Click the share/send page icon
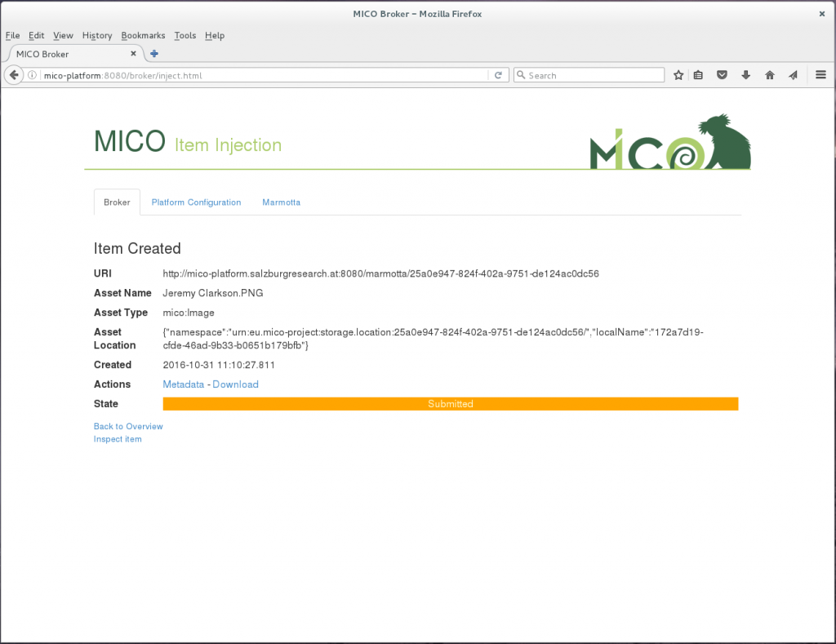836x644 pixels. pyautogui.click(x=793, y=74)
